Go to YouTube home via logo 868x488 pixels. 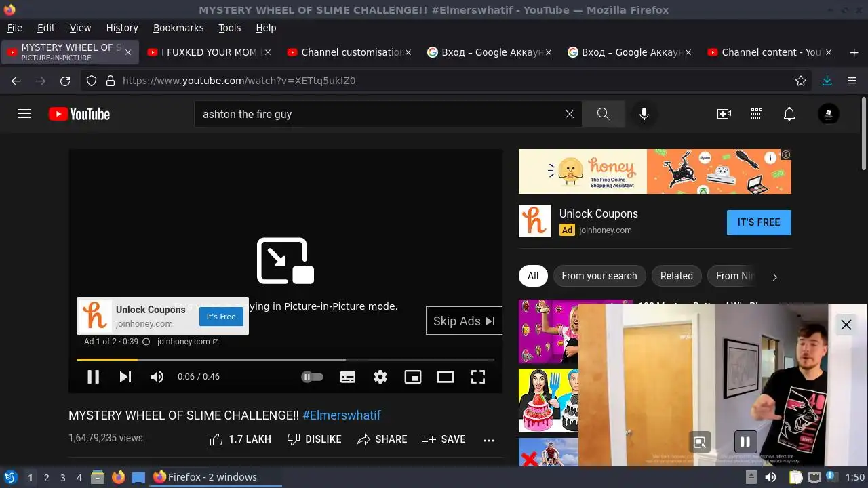point(79,114)
